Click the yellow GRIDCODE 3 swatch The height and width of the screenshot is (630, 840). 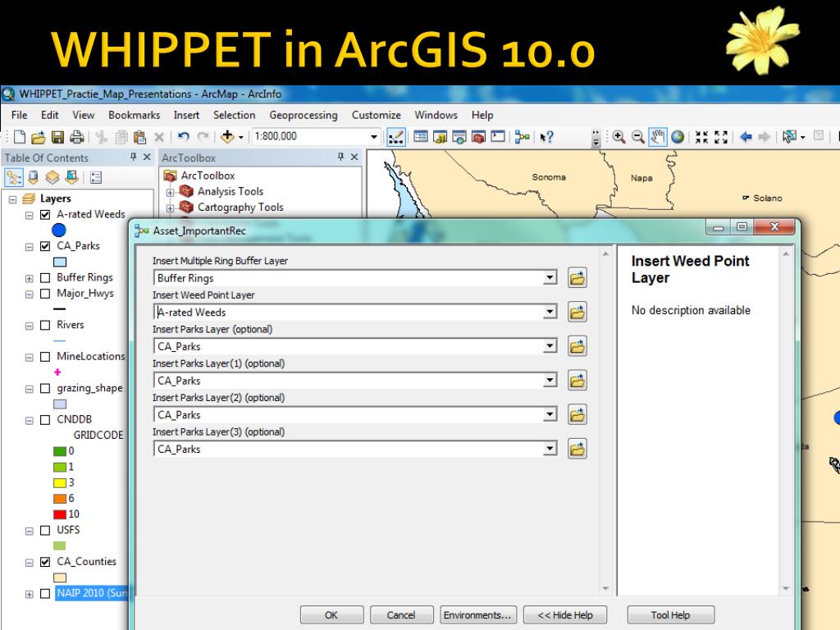(x=60, y=482)
